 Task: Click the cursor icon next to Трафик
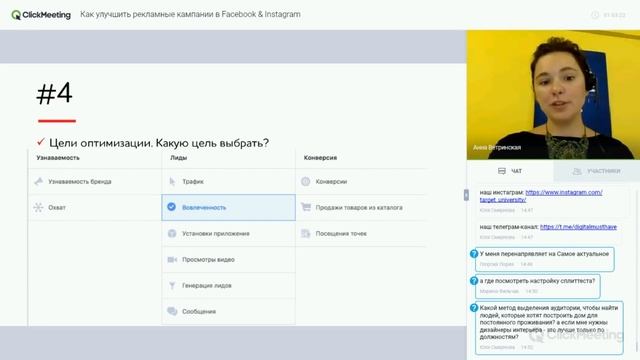172,181
